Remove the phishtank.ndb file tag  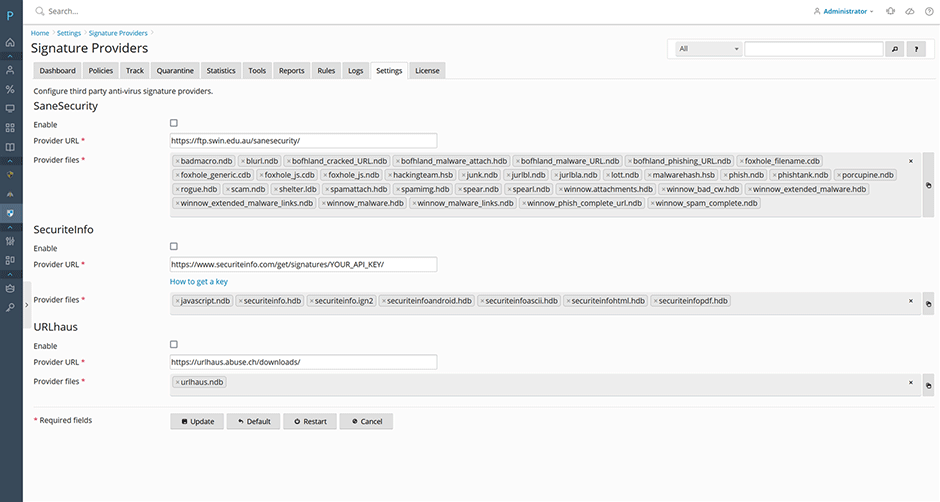775,175
